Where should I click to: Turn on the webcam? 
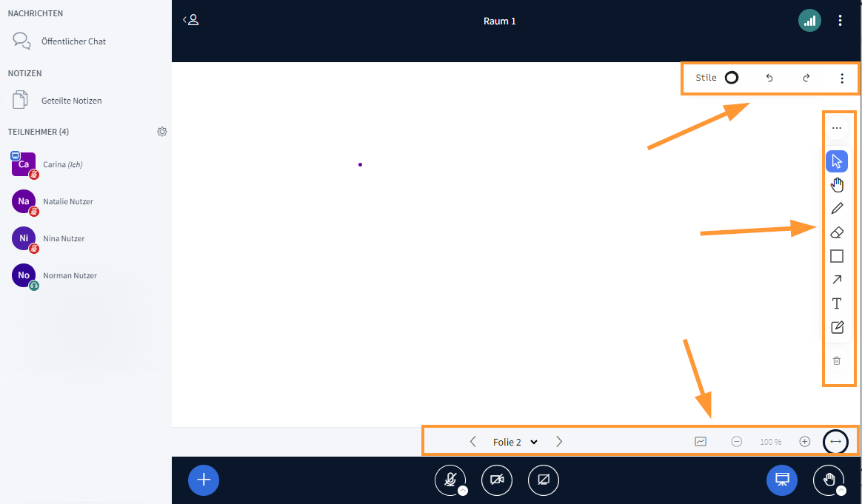[x=497, y=480]
